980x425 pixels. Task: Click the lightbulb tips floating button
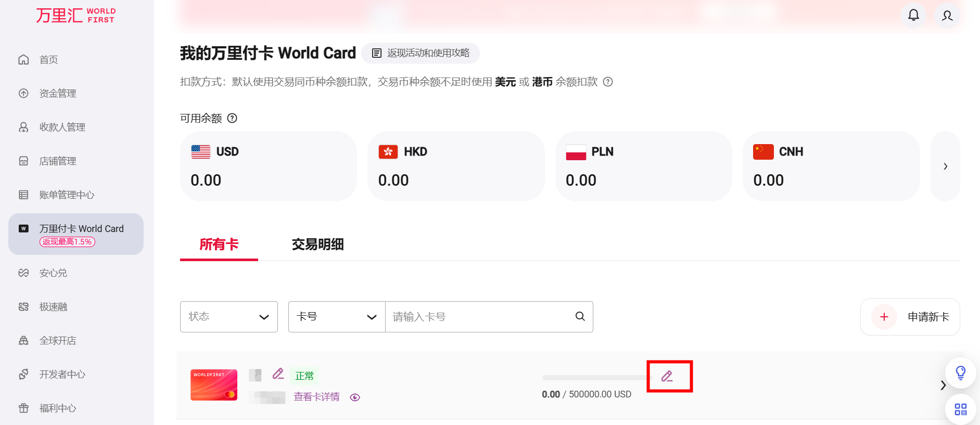[x=961, y=372]
